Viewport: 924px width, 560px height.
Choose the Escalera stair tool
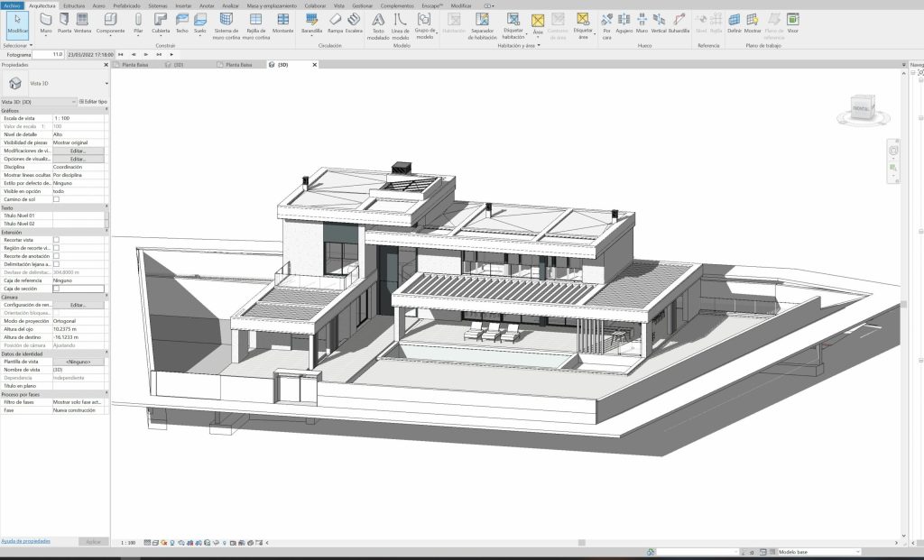point(354,23)
